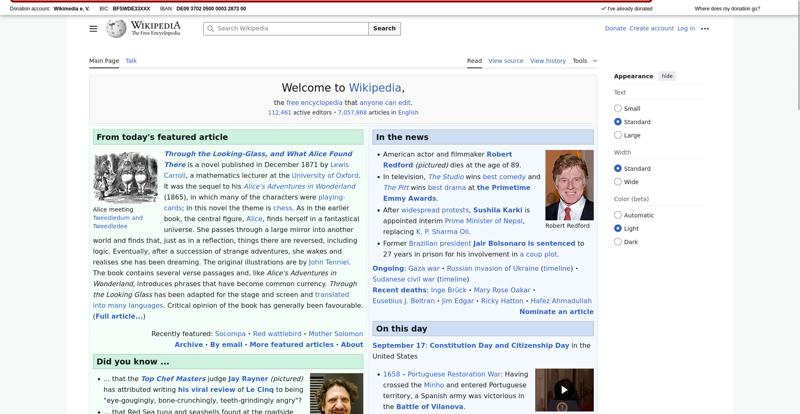Select Automatic color mode
The width and height of the screenshot is (800, 414).
pos(618,215)
